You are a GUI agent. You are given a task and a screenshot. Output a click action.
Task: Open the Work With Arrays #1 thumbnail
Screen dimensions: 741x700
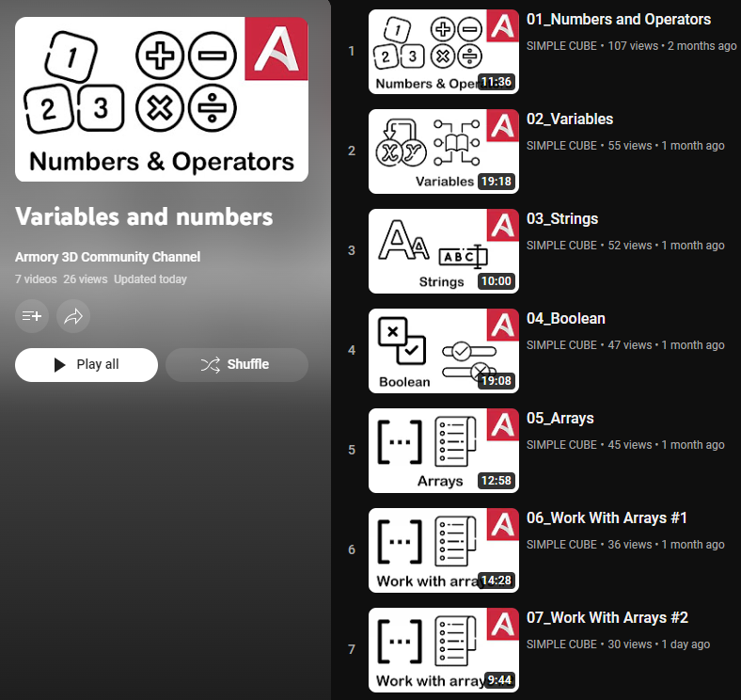pyautogui.click(x=444, y=550)
